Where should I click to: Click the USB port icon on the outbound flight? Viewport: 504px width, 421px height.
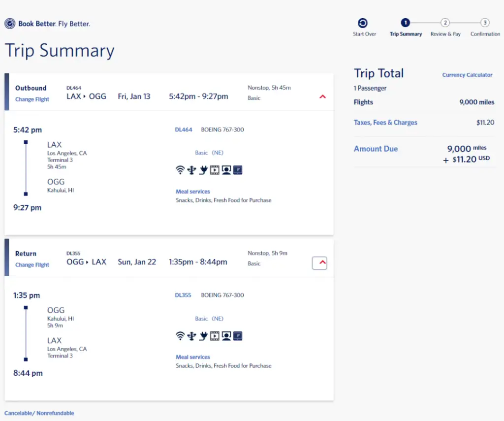191,170
